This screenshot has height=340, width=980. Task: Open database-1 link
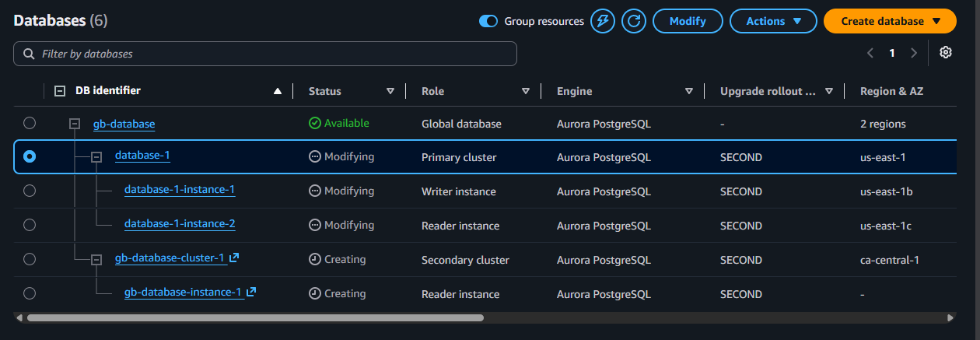coord(142,155)
